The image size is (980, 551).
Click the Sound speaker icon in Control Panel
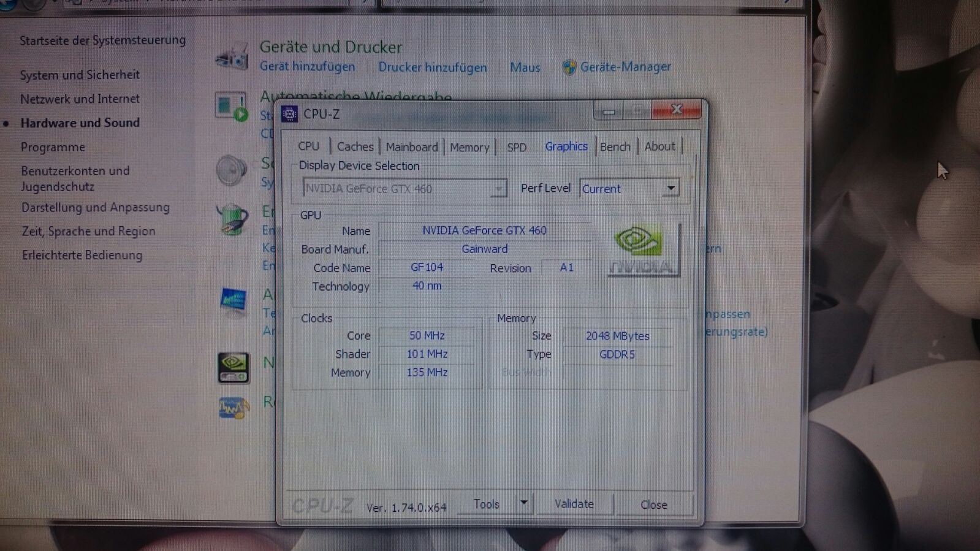[232, 170]
